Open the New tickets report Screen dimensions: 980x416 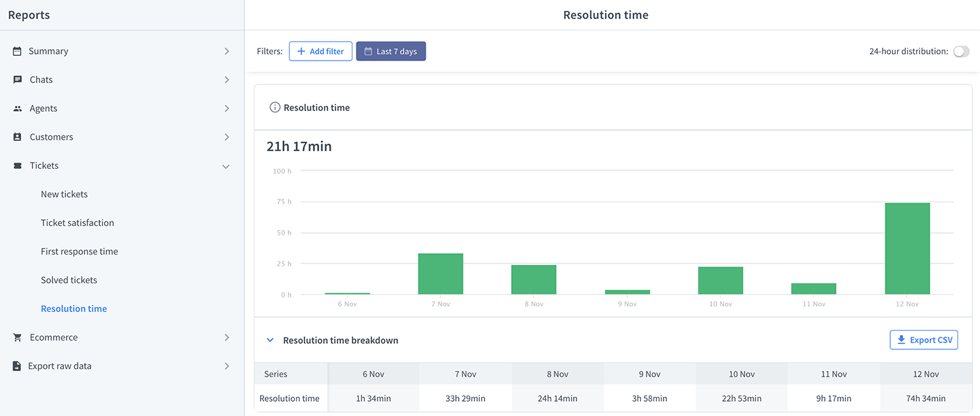pos(64,194)
